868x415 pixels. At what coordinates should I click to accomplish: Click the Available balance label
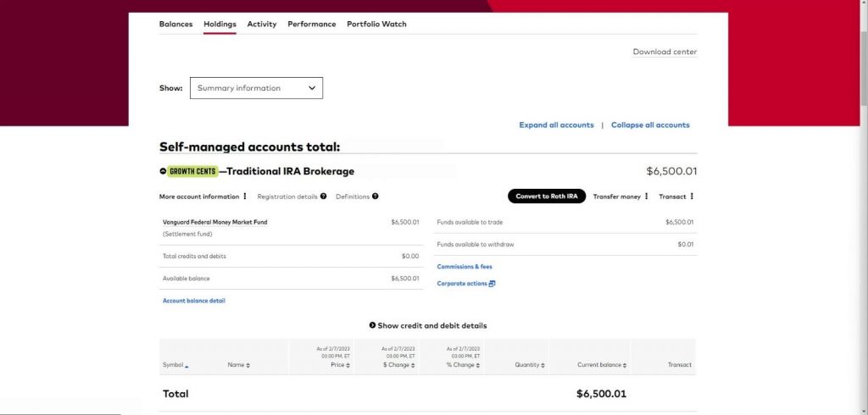(186, 279)
